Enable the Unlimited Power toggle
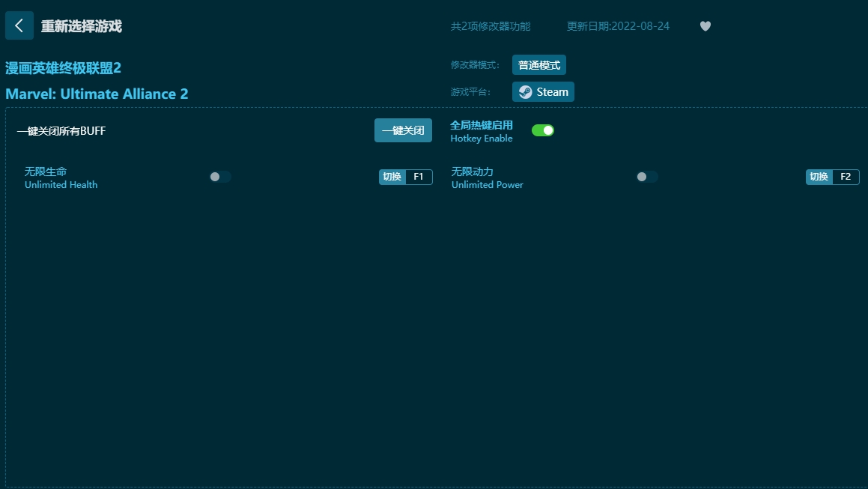Image resolution: width=868 pixels, height=489 pixels. [646, 177]
